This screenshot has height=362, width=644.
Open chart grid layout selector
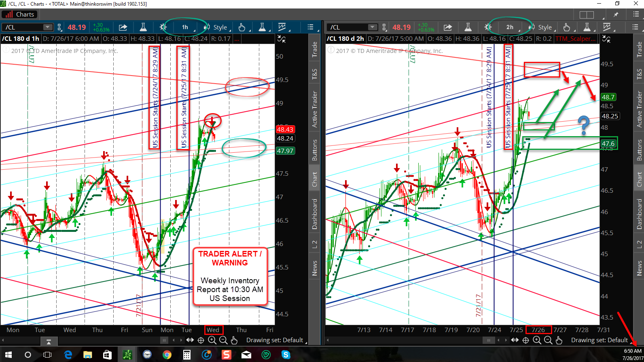(587, 15)
